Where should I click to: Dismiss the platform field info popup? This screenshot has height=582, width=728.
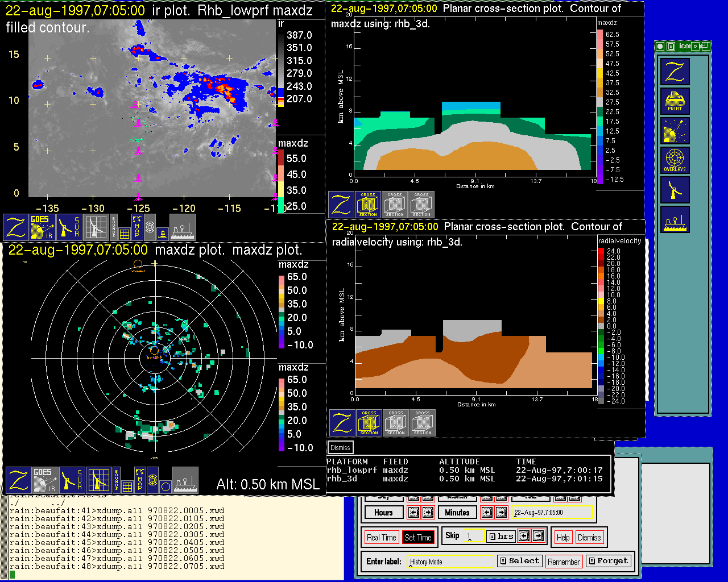pyautogui.click(x=340, y=447)
